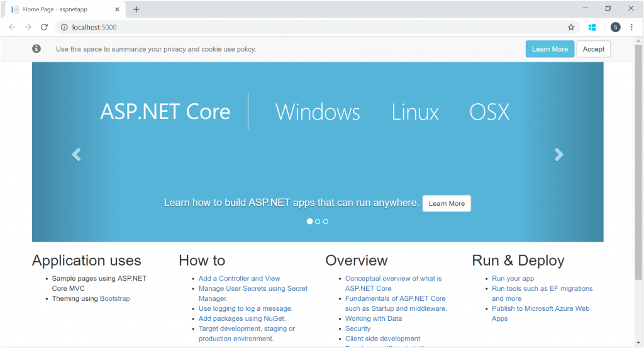The height and width of the screenshot is (348, 644).
Task: Show previous carousel slide
Action: [x=76, y=154]
